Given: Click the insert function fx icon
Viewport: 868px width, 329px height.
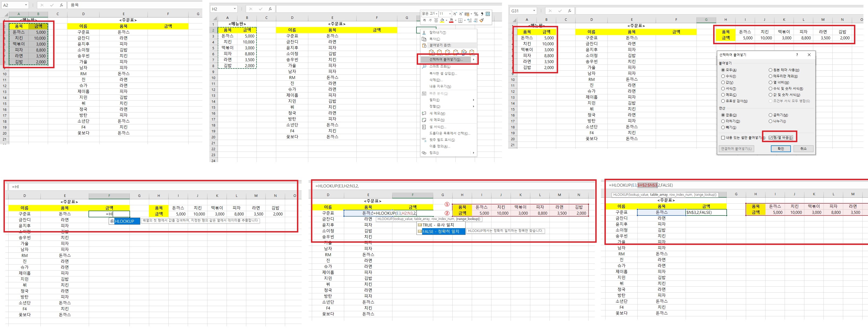Looking at the screenshot, I should tap(270, 9).
